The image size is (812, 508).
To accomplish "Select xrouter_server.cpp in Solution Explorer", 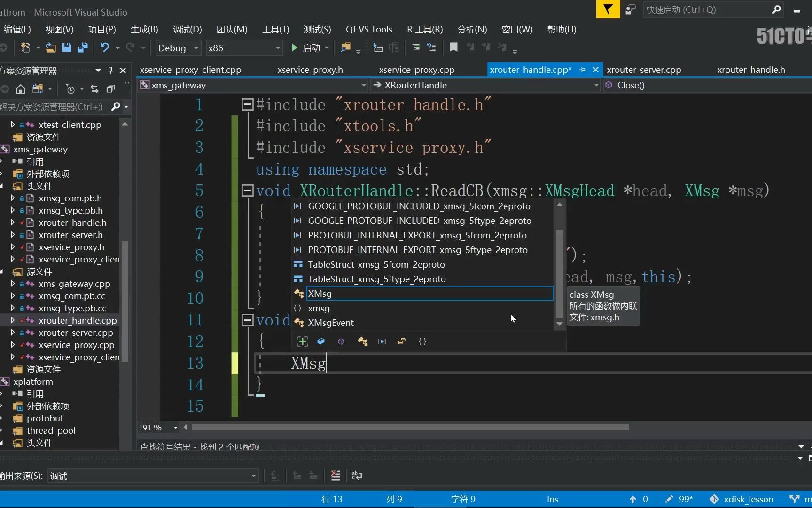I will coord(76,333).
